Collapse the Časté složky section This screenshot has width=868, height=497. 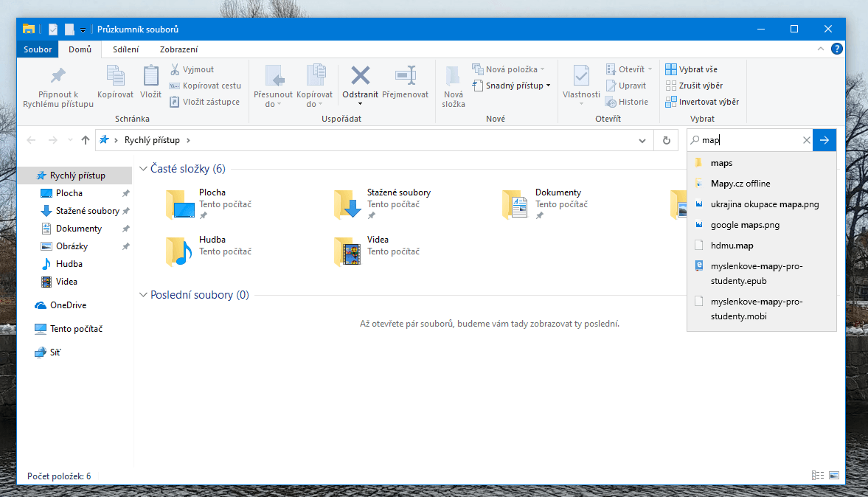tap(143, 169)
